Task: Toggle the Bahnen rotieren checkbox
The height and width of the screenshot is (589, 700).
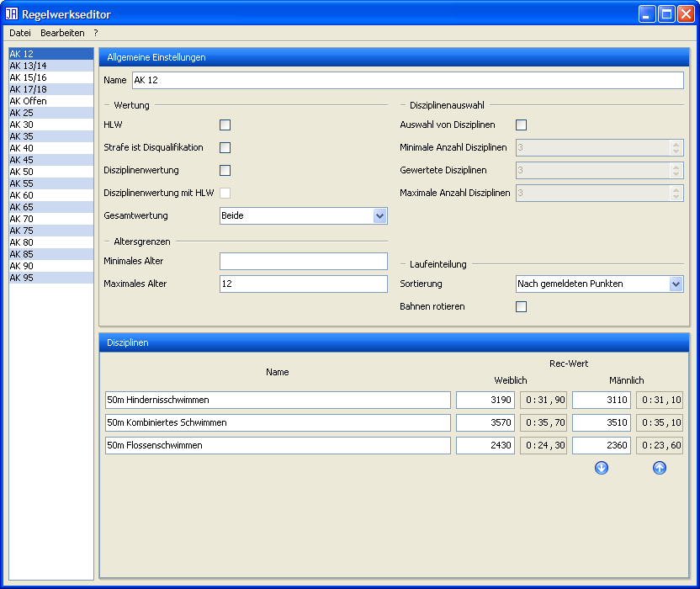Action: [x=521, y=306]
